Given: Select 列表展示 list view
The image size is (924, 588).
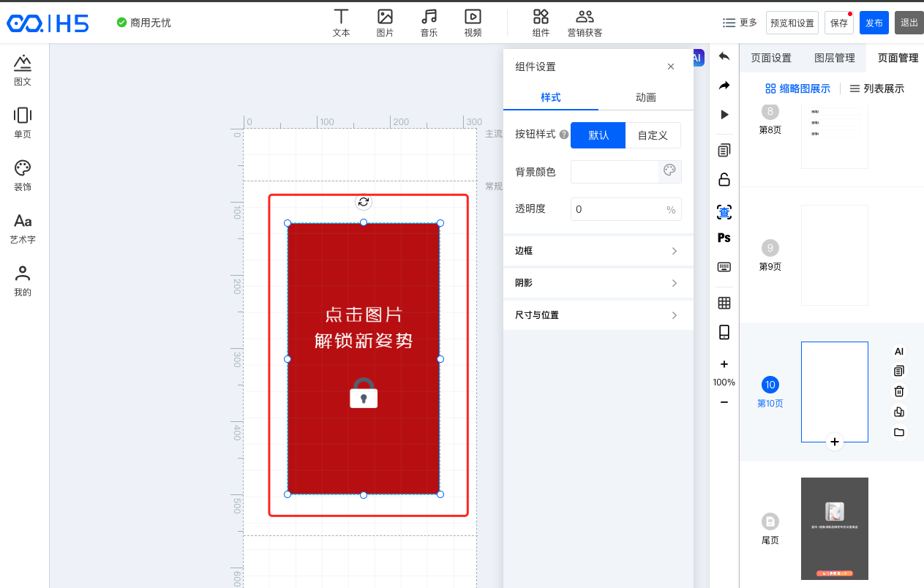Looking at the screenshot, I should pos(876,88).
